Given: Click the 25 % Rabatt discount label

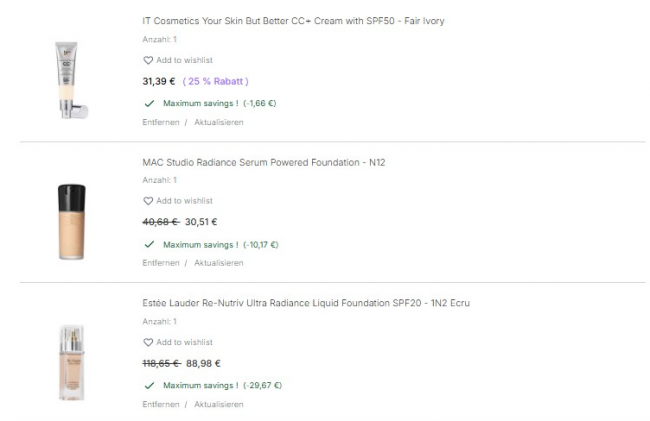Looking at the screenshot, I should [216, 81].
